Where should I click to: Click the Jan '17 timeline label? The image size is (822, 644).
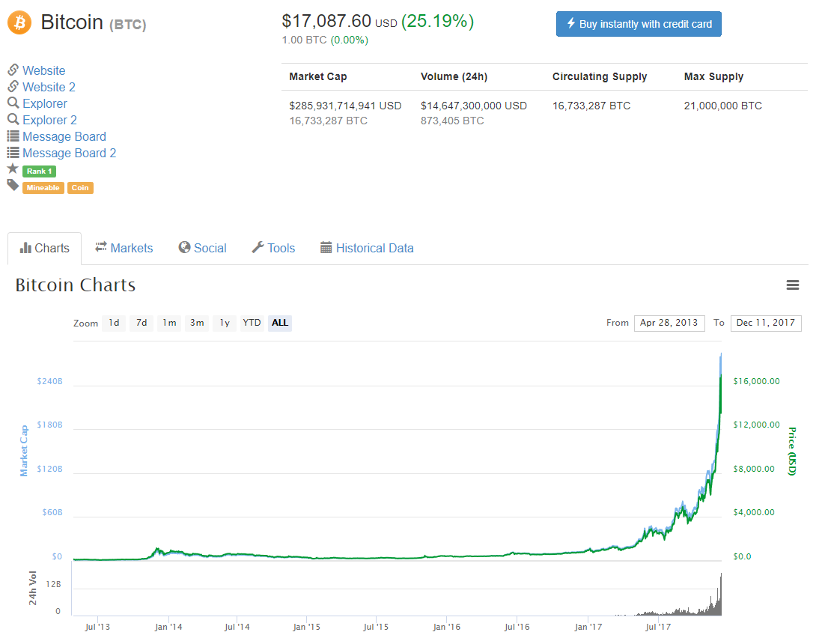pos(588,627)
